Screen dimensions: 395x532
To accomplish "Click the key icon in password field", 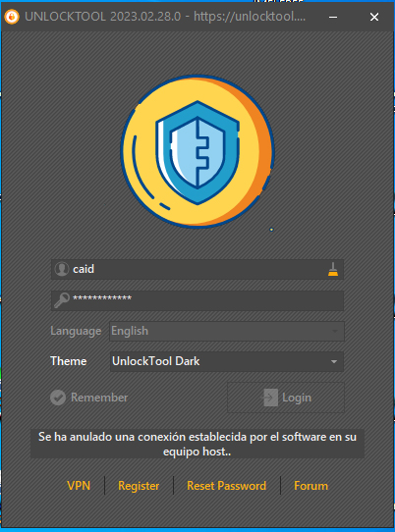I will 62,300.
